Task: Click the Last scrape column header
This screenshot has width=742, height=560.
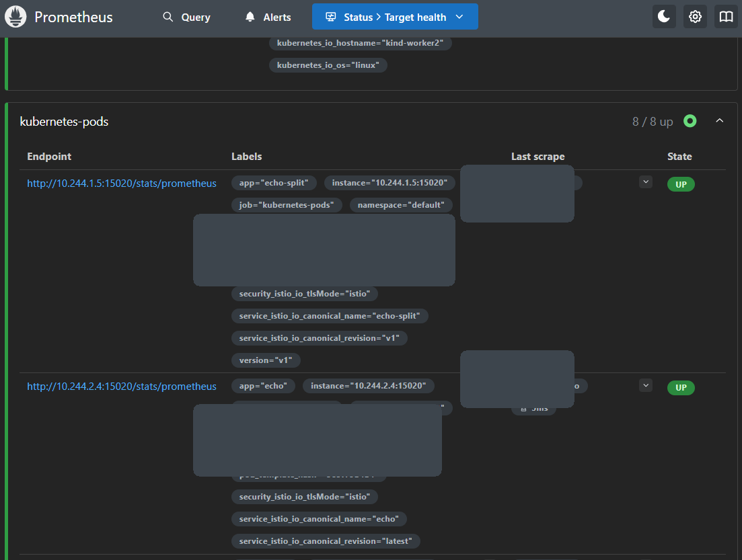Action: [x=538, y=157]
